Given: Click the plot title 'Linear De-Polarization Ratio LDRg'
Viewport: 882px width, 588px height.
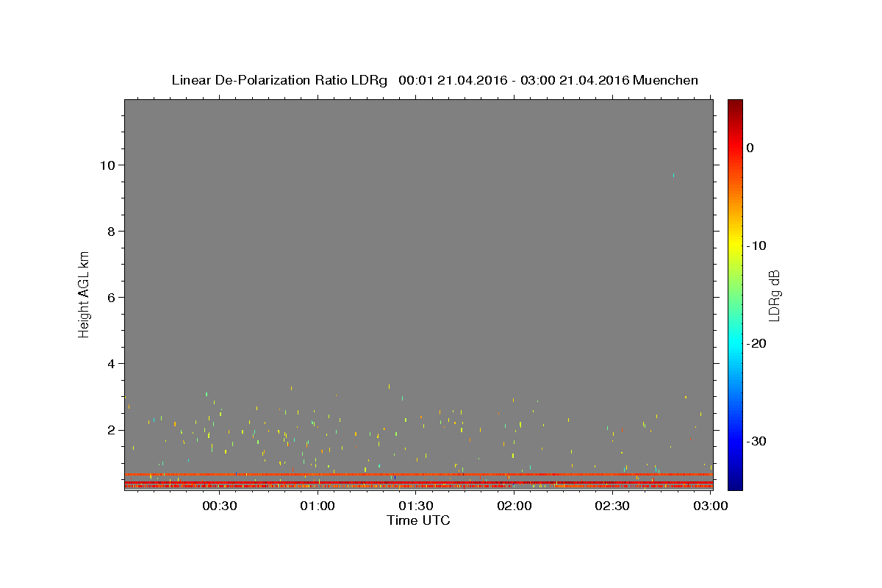Looking at the screenshot, I should 279,80.
